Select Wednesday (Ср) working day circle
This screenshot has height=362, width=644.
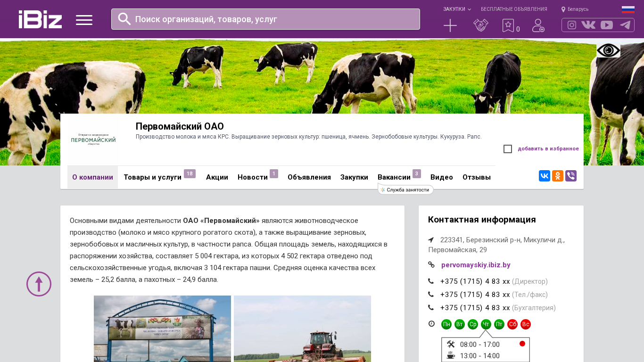(473, 324)
